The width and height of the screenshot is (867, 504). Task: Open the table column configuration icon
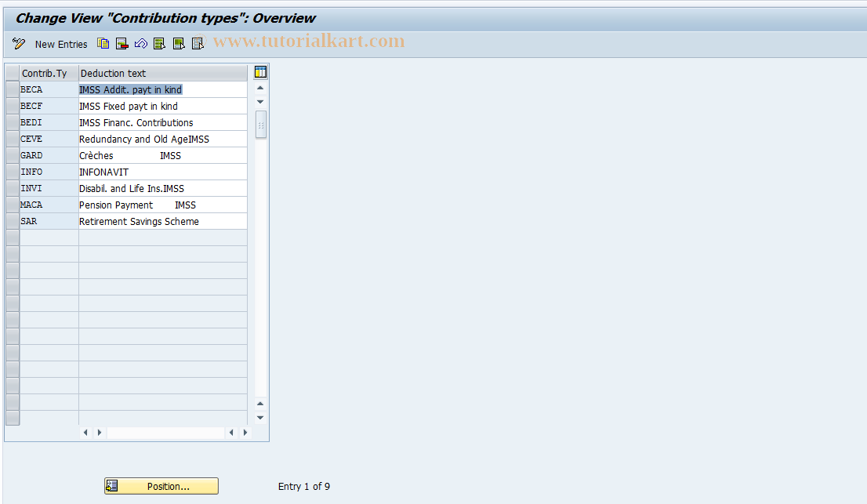click(260, 72)
